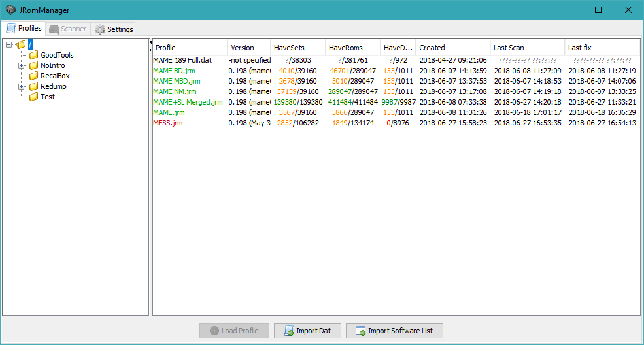Sort by the HaveD... column header
This screenshot has height=345, width=644.
click(x=398, y=48)
